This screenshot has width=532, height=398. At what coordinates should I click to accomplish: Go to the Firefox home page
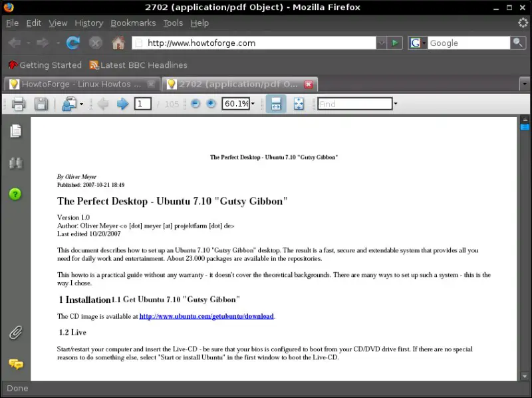point(118,43)
